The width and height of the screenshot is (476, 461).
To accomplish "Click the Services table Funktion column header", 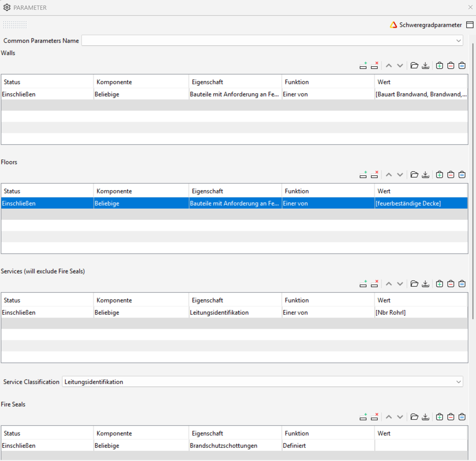I will pyautogui.click(x=328, y=300).
